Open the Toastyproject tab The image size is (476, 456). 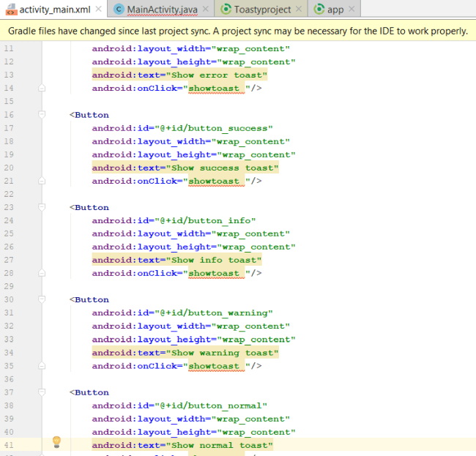pos(262,10)
